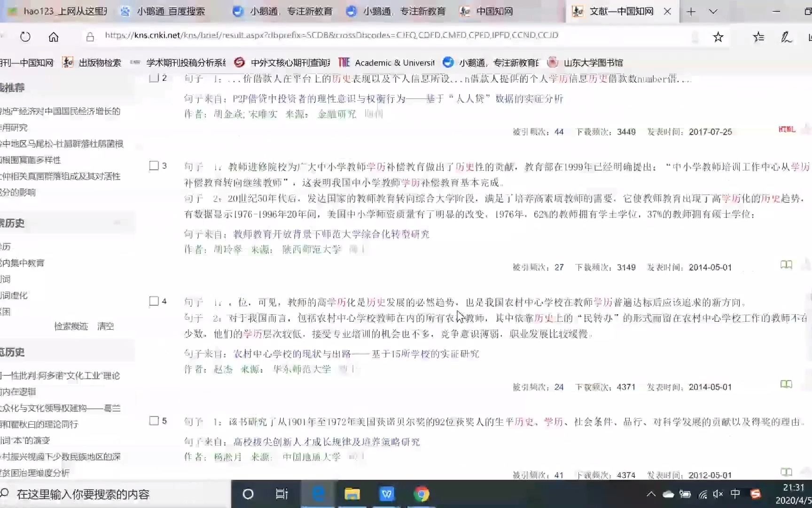
Task: Open 中外文核心期刊查询 bookmark
Action: [282, 63]
